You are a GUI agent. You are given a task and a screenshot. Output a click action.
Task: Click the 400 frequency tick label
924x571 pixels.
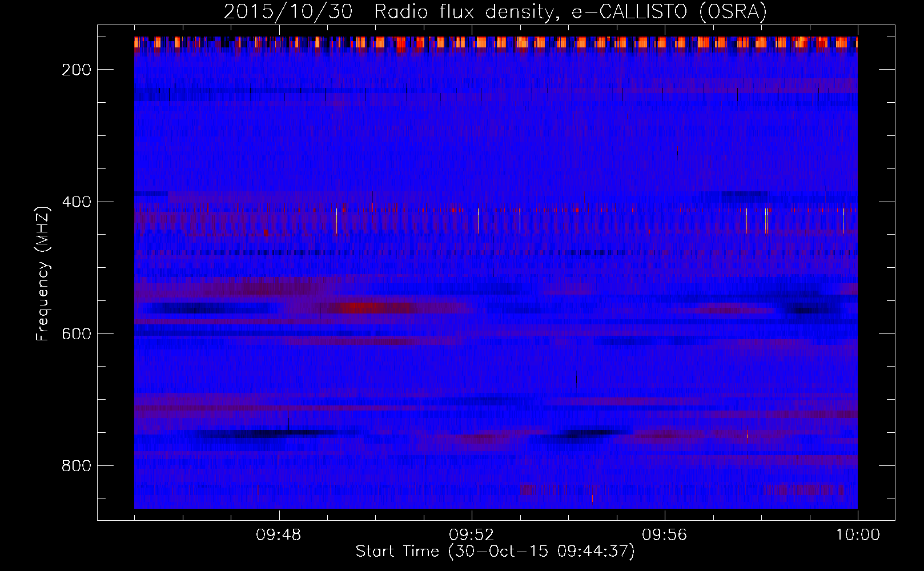77,202
